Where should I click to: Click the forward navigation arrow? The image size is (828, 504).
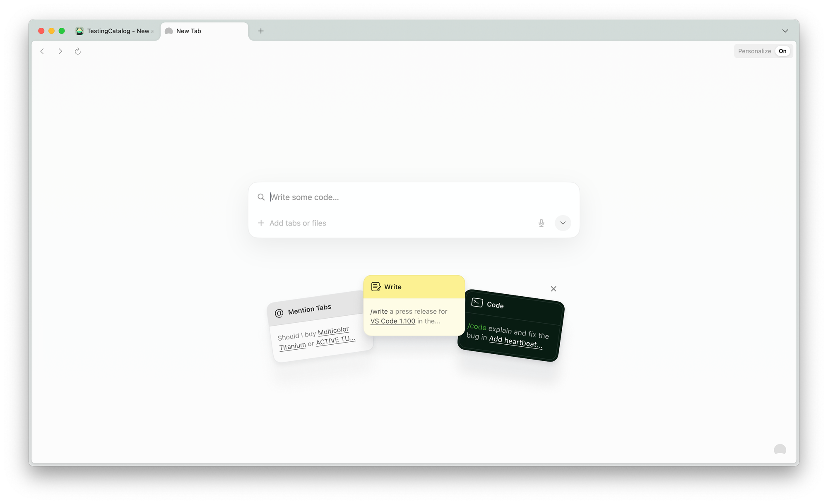(60, 51)
